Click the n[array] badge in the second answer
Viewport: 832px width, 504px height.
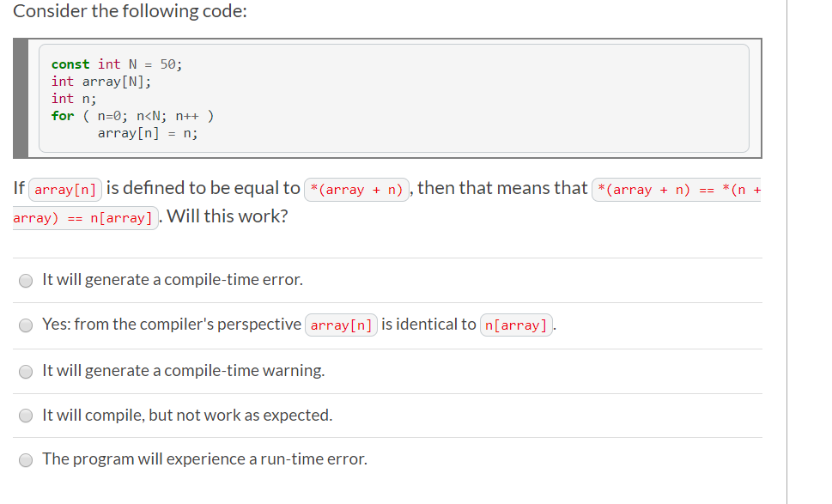point(516,325)
